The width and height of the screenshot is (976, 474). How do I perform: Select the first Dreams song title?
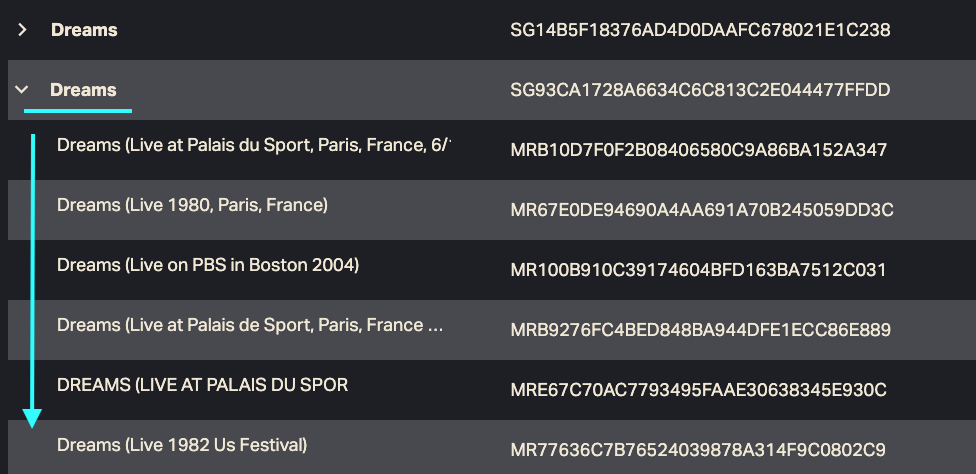(x=84, y=30)
